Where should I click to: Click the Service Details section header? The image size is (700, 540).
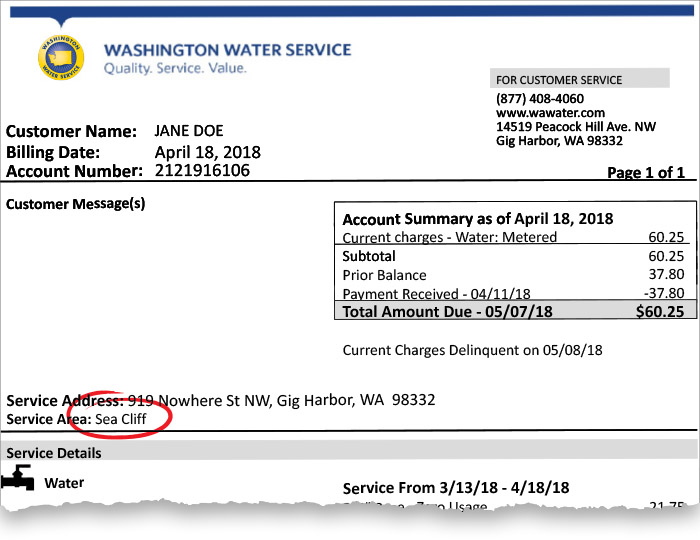point(54,453)
